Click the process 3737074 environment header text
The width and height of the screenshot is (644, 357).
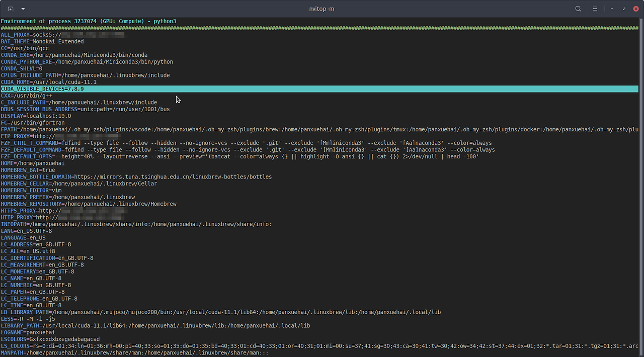tap(89, 21)
